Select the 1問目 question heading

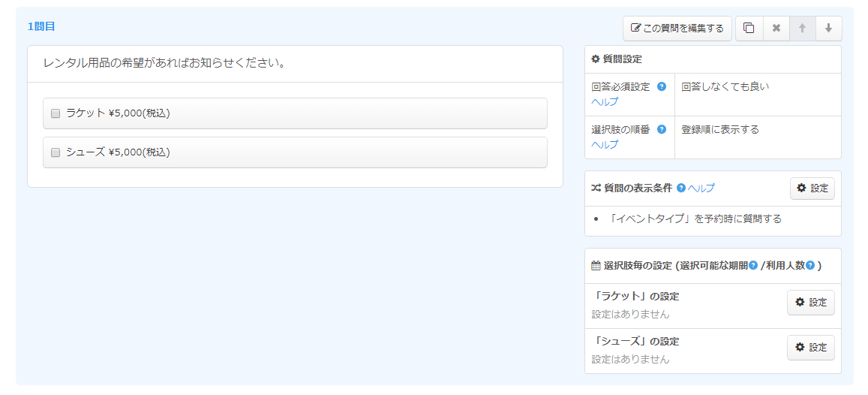(41, 26)
